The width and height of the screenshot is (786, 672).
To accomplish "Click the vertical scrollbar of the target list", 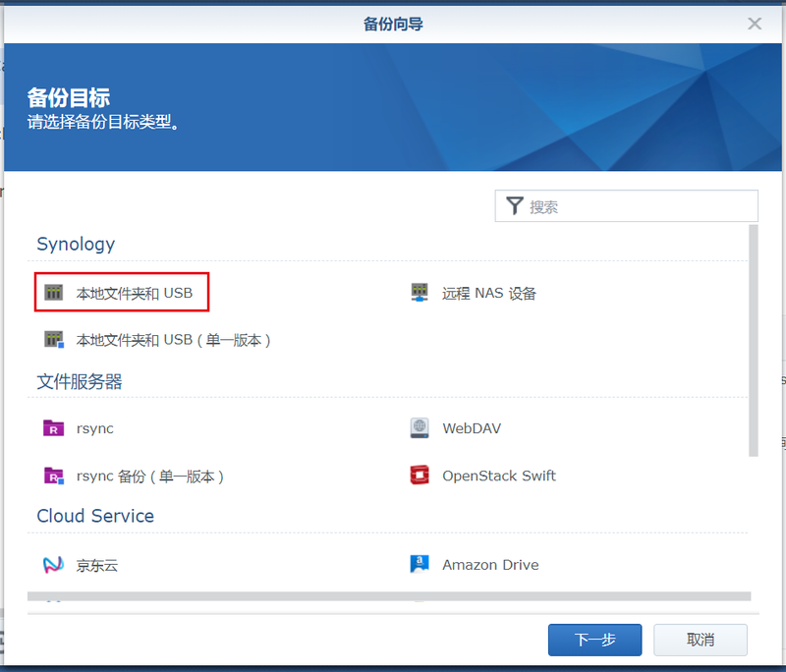I will pos(754,340).
